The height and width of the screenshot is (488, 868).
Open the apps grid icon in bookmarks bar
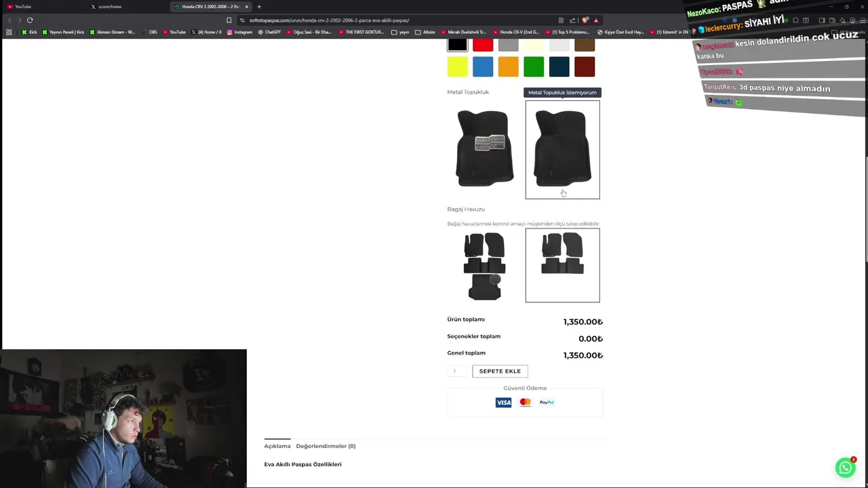9,32
